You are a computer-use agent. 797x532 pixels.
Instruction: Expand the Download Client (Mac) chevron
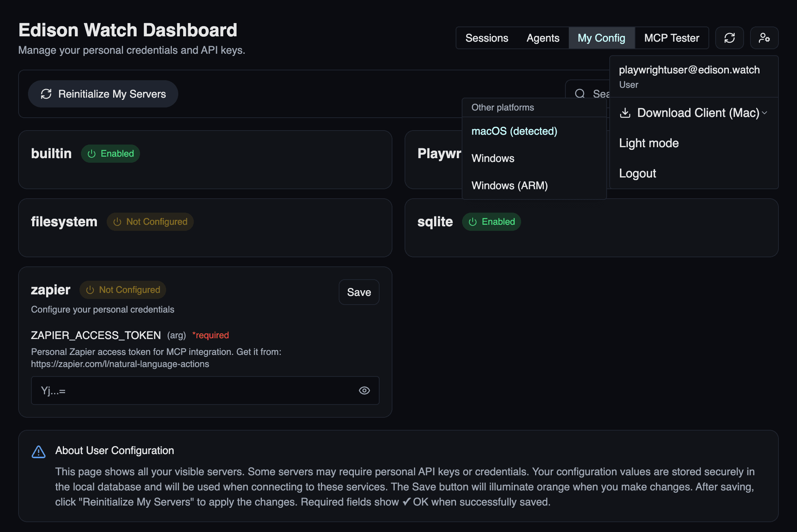point(764,113)
